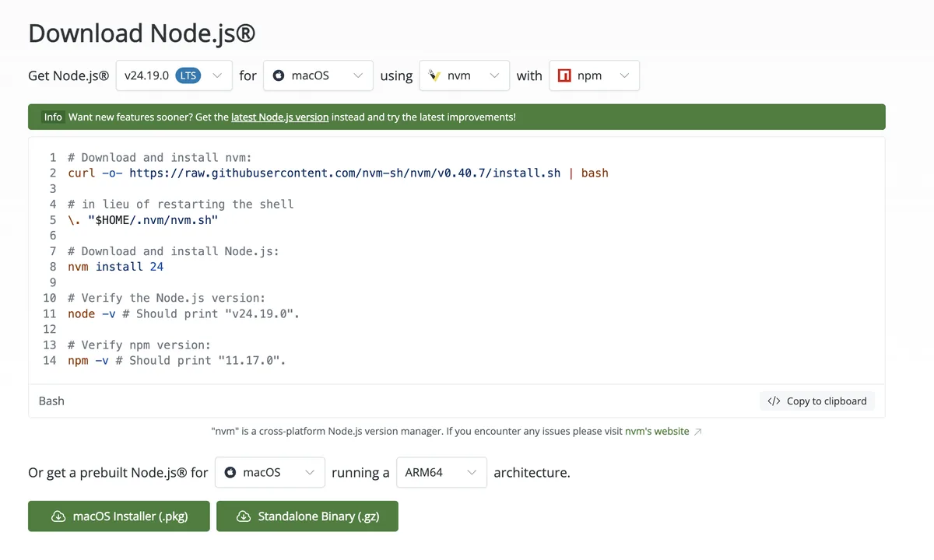Click the '# Verify npm version:' comment

[x=139, y=345]
